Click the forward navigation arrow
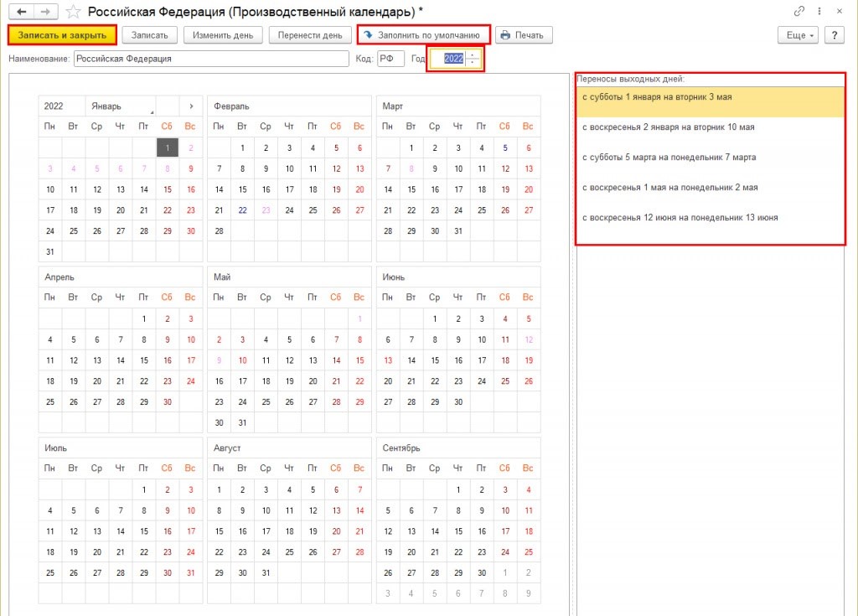 pyautogui.click(x=46, y=12)
